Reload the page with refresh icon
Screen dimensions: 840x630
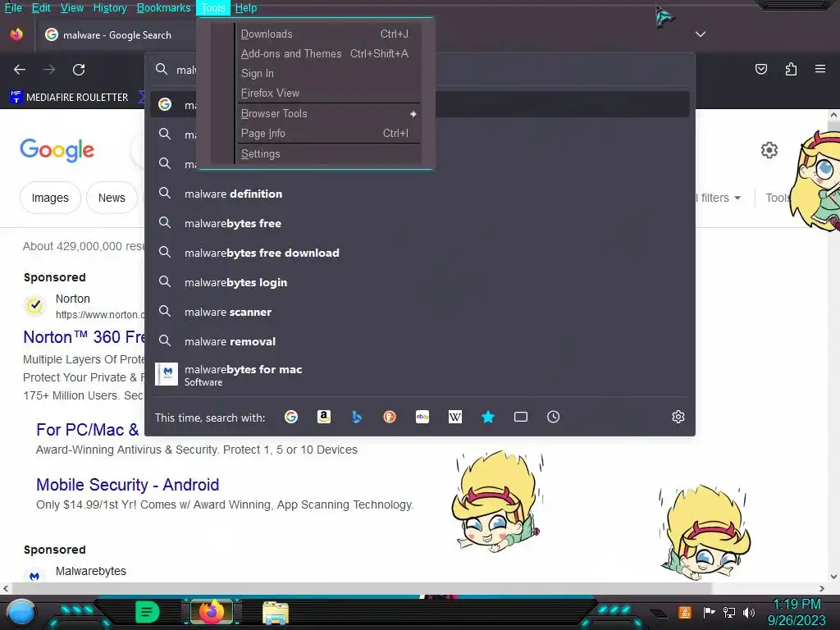79,70
